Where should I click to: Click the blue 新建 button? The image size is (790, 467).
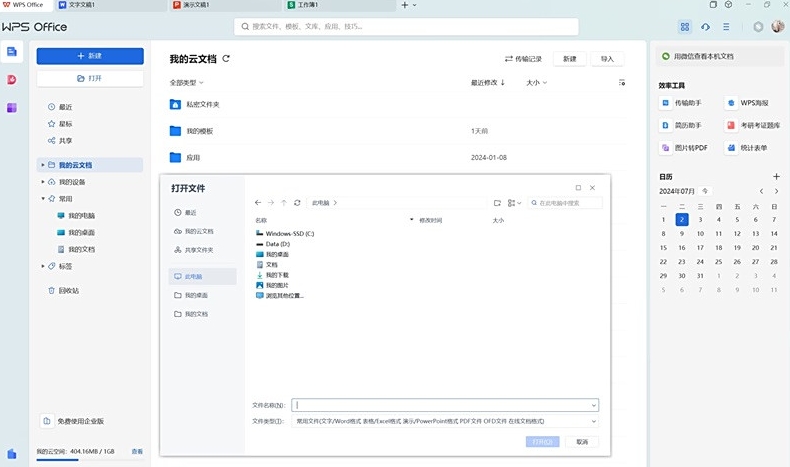[90, 56]
